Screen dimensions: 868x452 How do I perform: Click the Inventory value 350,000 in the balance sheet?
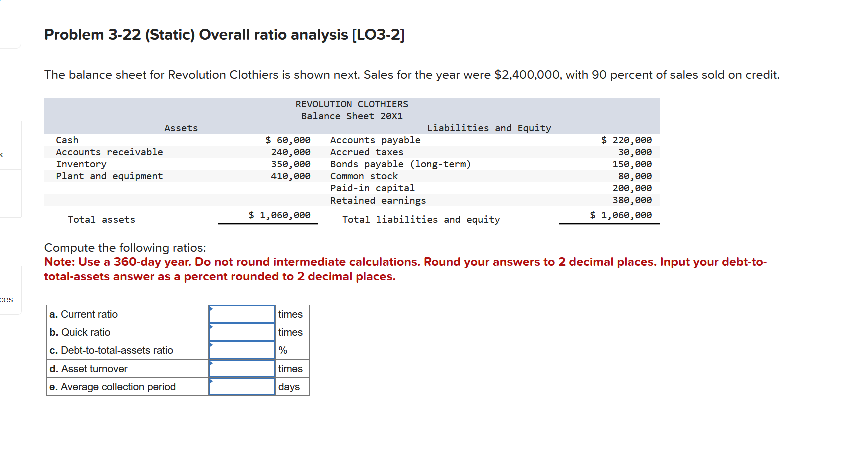pos(292,164)
